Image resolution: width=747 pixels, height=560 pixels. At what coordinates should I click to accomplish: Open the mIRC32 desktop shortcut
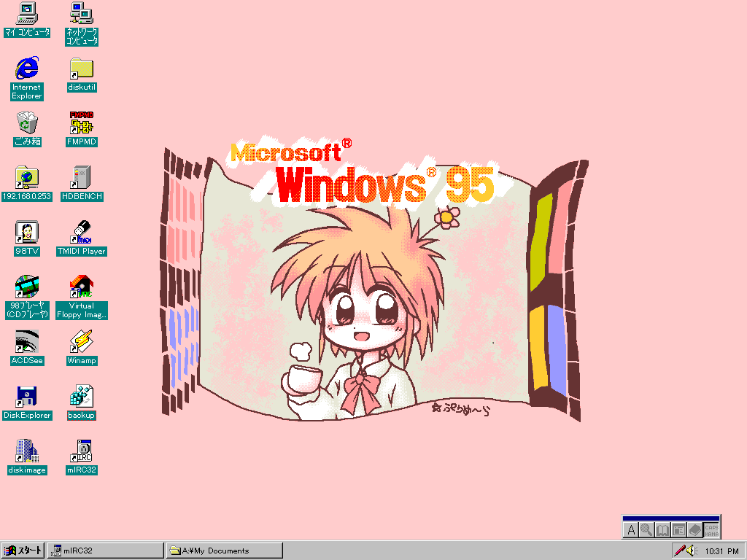pyautogui.click(x=82, y=451)
